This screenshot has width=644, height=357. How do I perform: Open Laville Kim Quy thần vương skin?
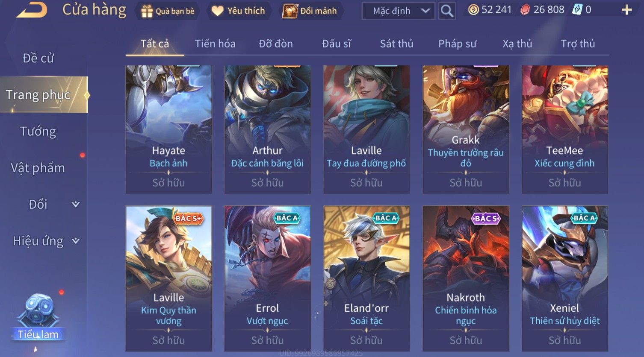[x=168, y=278]
